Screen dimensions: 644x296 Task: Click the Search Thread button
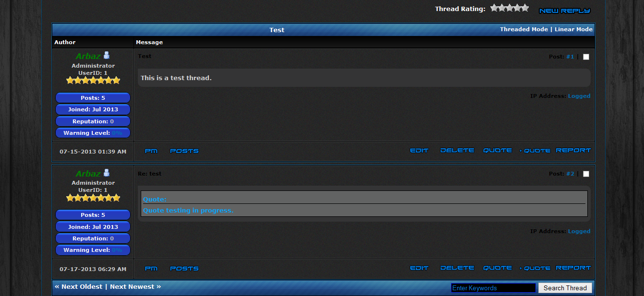coord(565,288)
